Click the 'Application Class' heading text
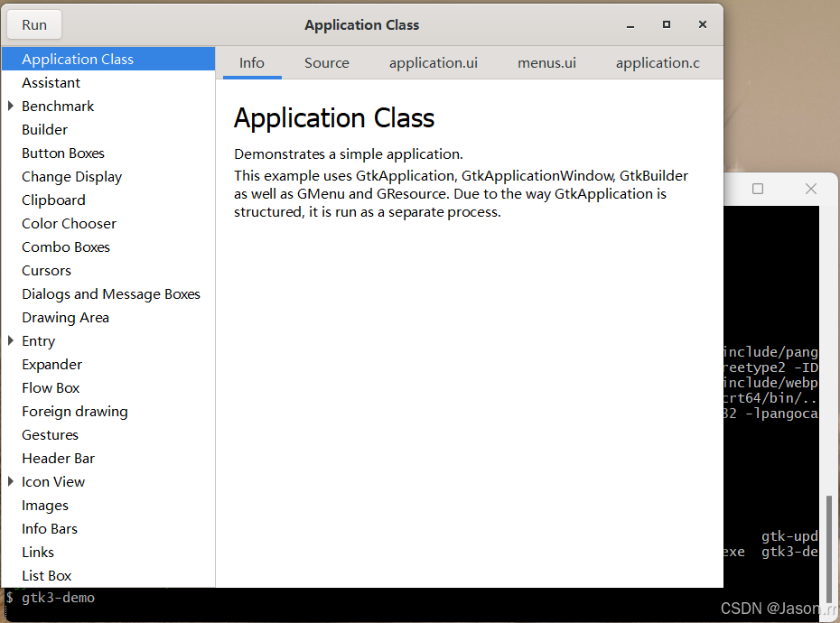This screenshot has height=623, width=840. [x=334, y=118]
